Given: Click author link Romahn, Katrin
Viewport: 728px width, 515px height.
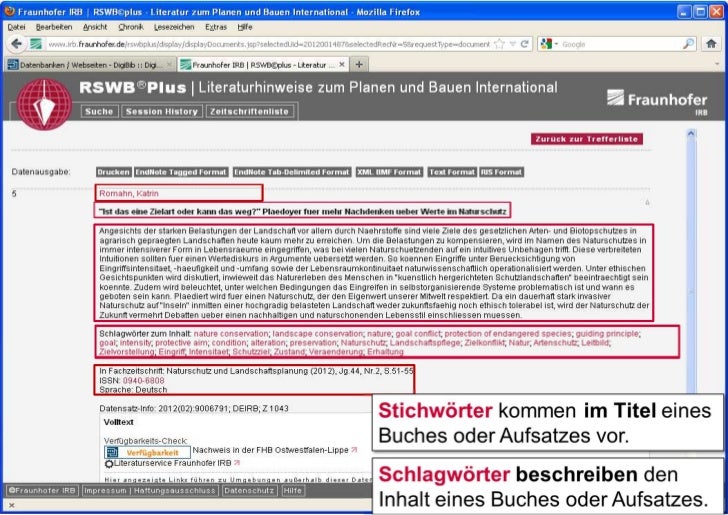Looking at the screenshot, I should (129, 194).
